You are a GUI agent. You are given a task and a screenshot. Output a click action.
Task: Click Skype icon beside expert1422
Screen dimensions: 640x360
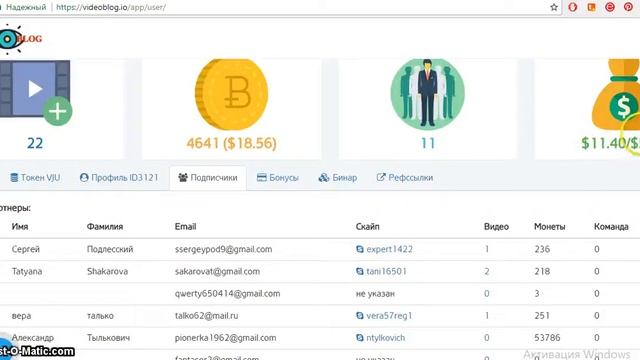(x=360, y=249)
